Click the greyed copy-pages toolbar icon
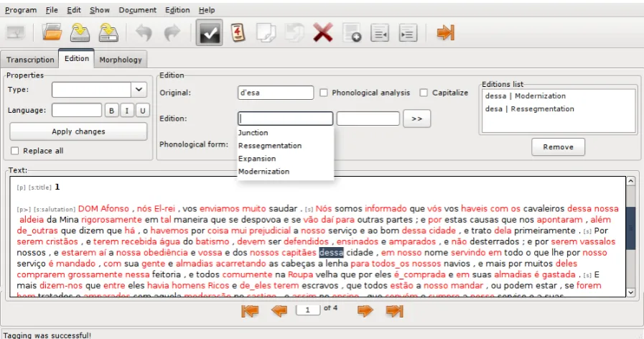644x339 pixels. pyautogui.click(x=294, y=32)
